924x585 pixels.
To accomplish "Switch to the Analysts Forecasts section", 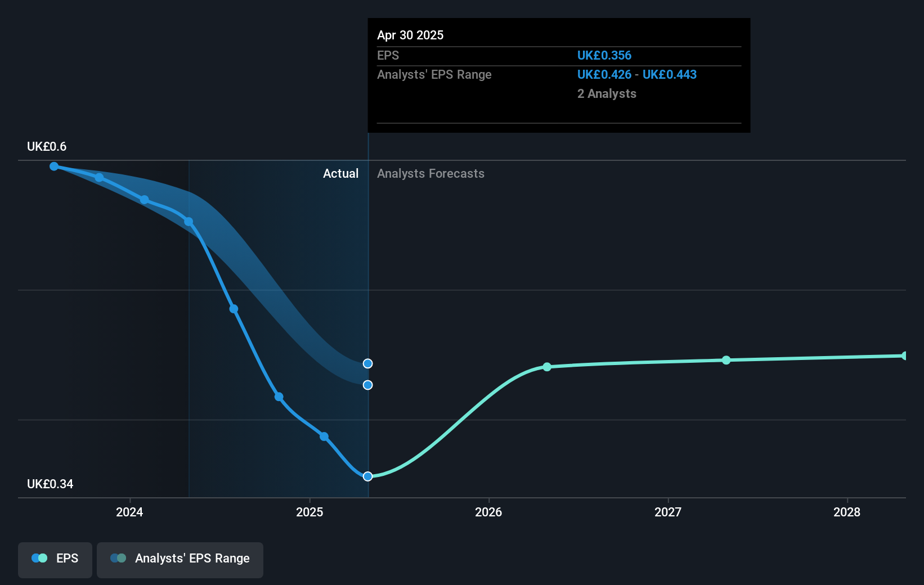I will [430, 173].
